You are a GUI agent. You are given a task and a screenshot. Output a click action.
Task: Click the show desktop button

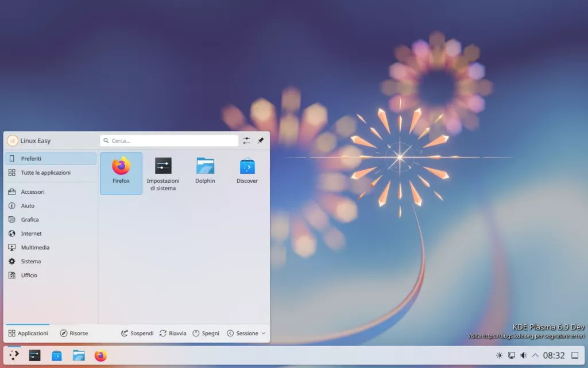coord(575,355)
